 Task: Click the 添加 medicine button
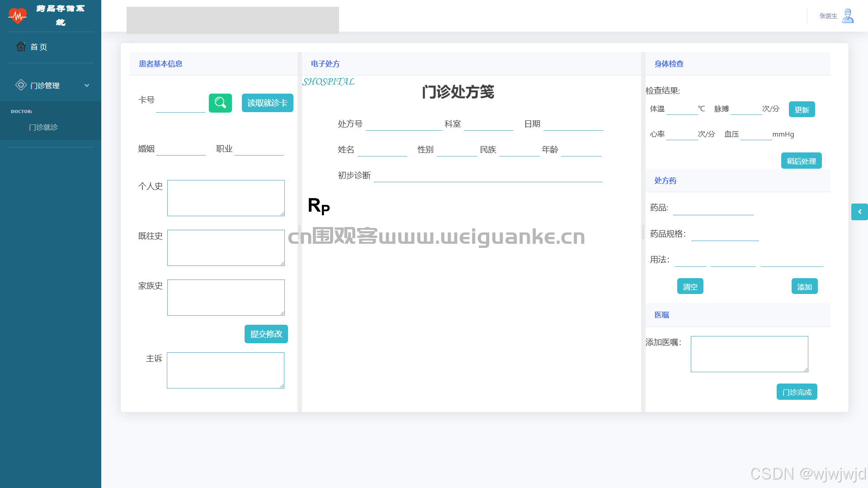point(805,286)
